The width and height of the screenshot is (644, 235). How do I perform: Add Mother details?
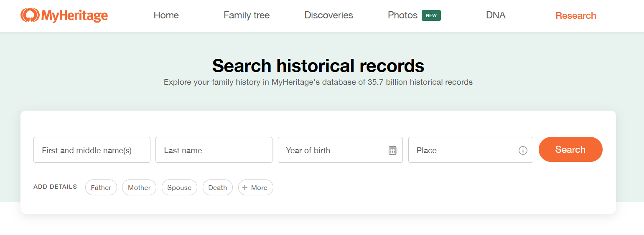coord(139,187)
